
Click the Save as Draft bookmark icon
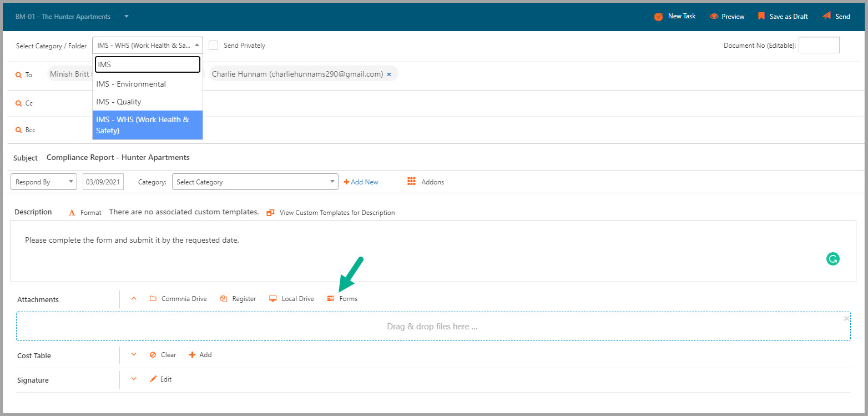click(x=761, y=16)
